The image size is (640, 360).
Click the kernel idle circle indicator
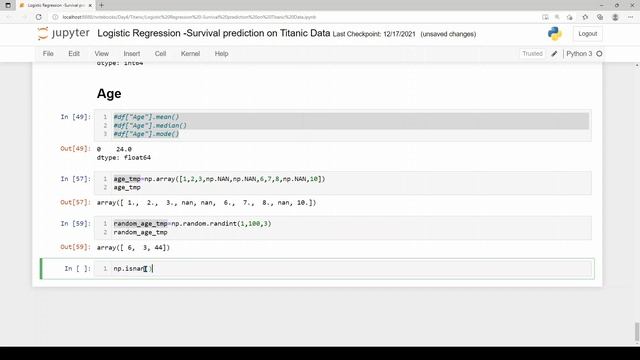click(599, 54)
